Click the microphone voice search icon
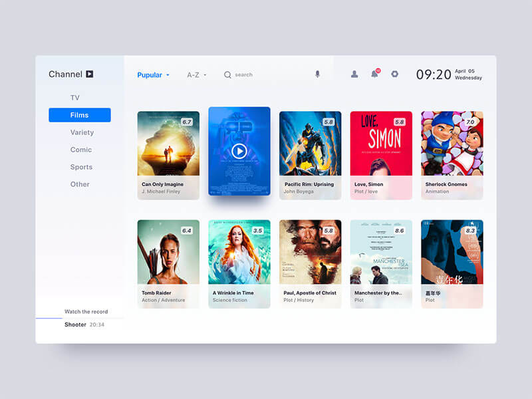This screenshot has width=532, height=399. point(317,74)
